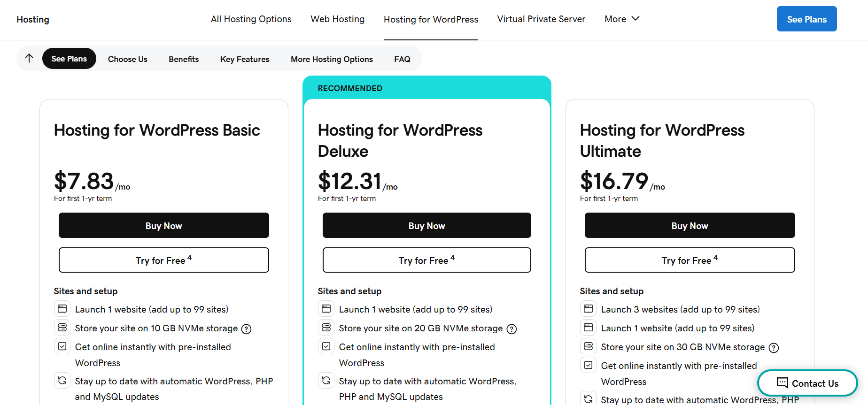Buy Now for WordPress Deluxe plan

427,225
